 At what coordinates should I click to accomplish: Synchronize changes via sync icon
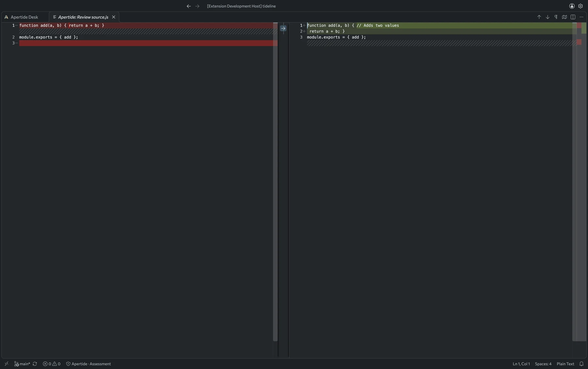click(x=35, y=364)
